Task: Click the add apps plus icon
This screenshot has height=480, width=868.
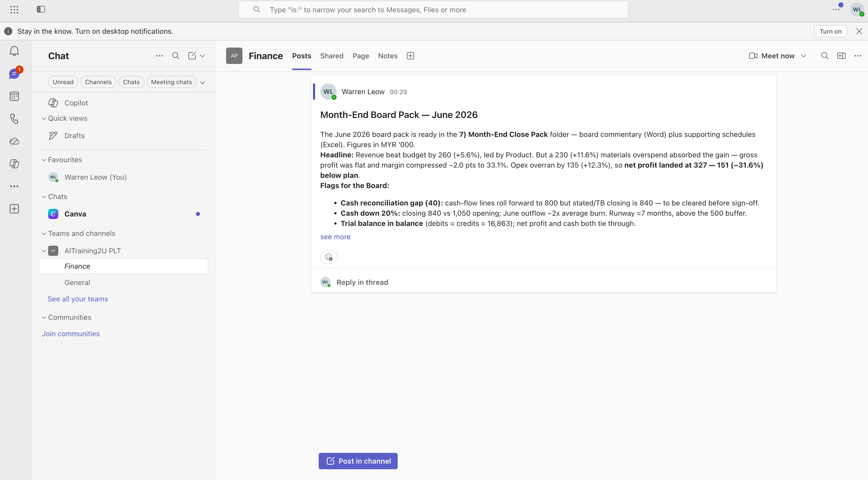Action: coord(14,209)
